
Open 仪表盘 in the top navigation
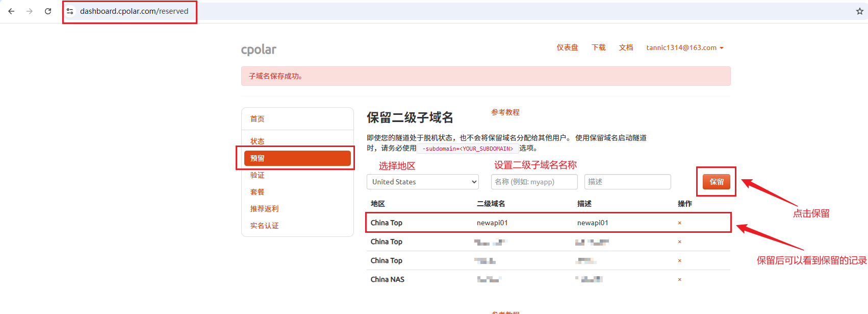click(x=567, y=47)
